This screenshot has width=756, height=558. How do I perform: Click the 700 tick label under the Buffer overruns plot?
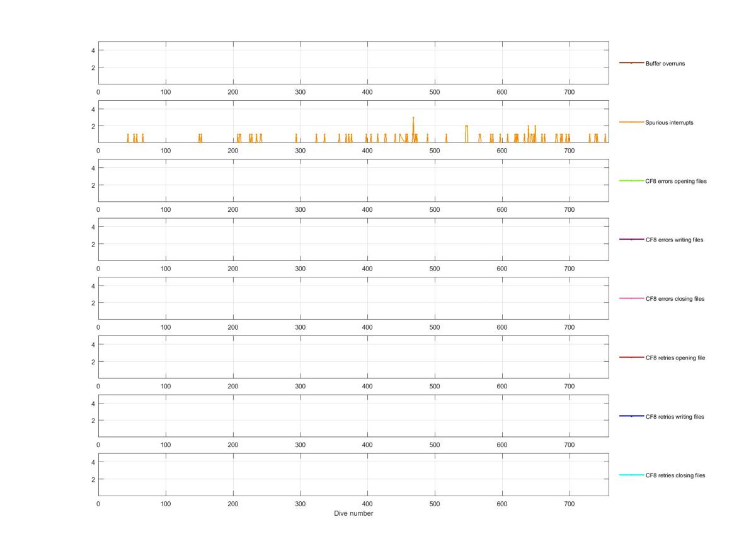[x=570, y=92]
